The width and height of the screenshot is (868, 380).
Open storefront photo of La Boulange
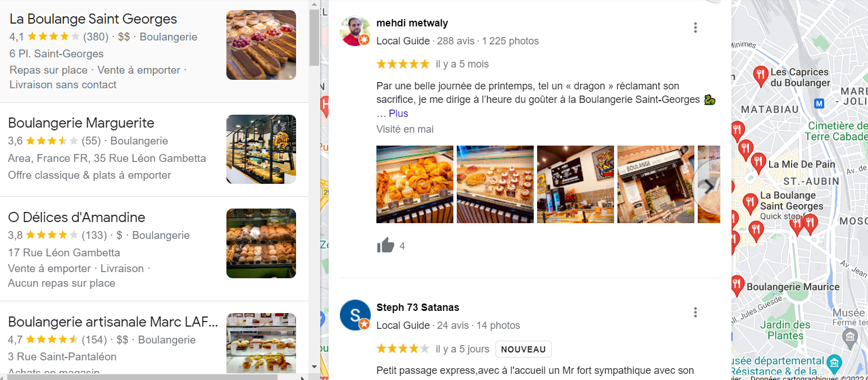point(656,184)
